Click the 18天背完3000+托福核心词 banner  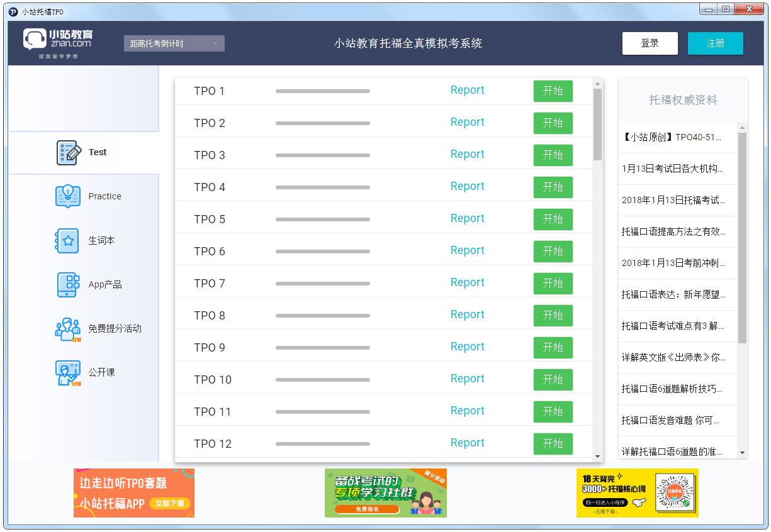coord(638,493)
